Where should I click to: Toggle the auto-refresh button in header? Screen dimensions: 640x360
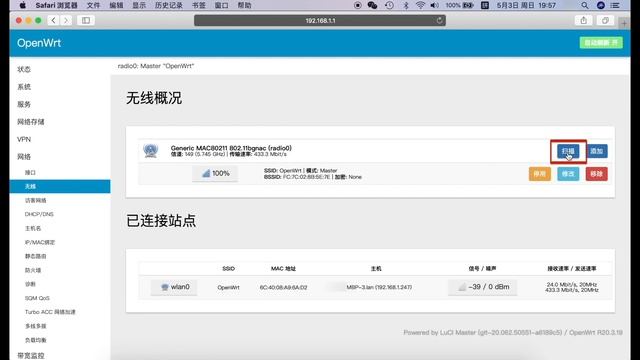601,43
